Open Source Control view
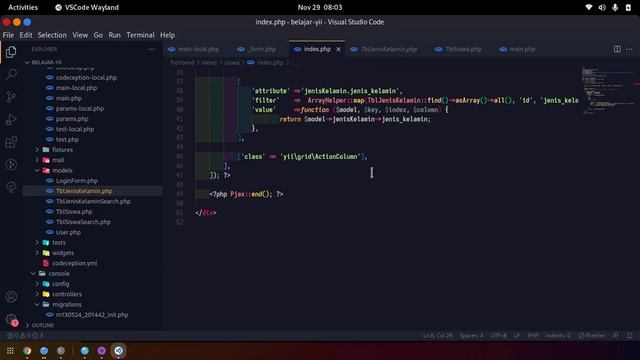 (x=11, y=97)
